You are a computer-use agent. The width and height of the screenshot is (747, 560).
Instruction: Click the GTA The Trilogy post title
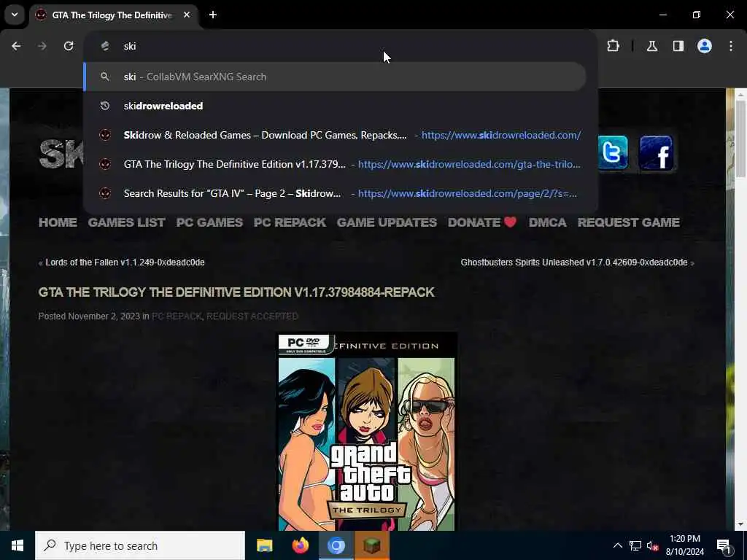coord(236,292)
